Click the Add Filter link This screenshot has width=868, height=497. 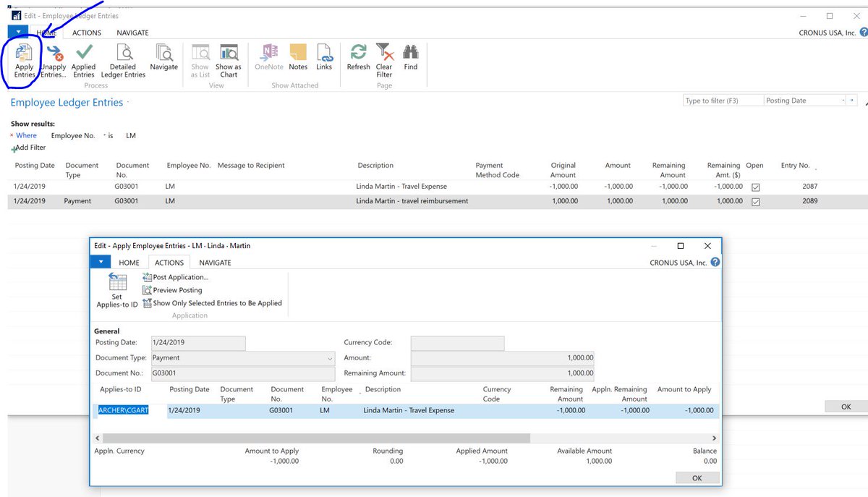pos(31,148)
